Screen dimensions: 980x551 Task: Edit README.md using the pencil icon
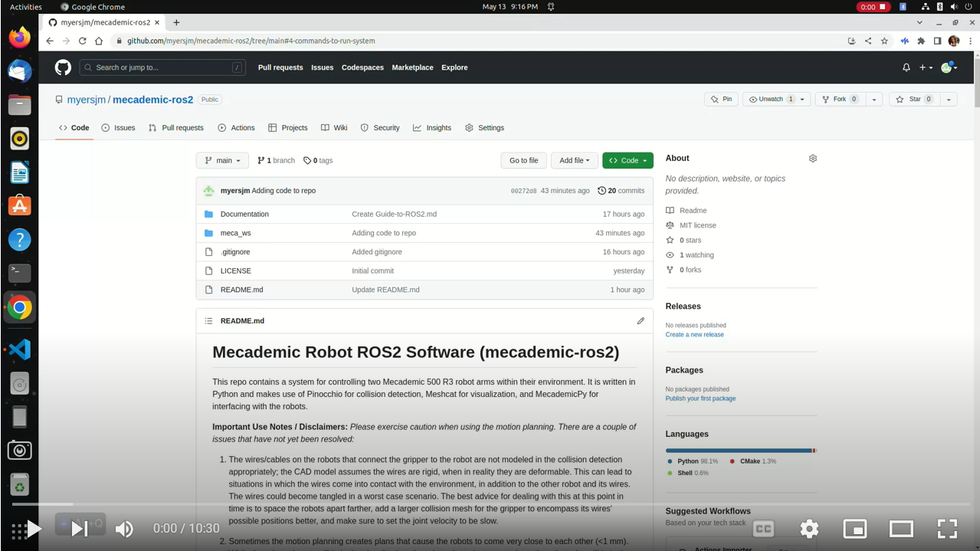(x=641, y=321)
